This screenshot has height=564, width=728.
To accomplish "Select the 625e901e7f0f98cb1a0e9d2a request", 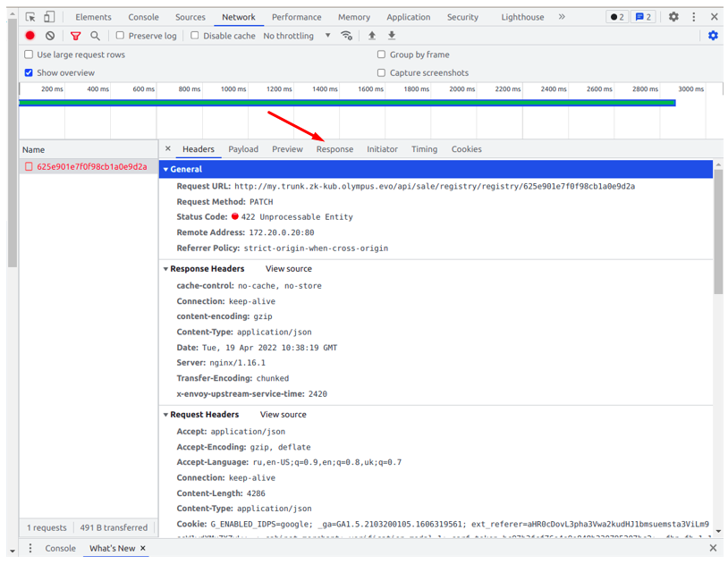I will pos(91,167).
